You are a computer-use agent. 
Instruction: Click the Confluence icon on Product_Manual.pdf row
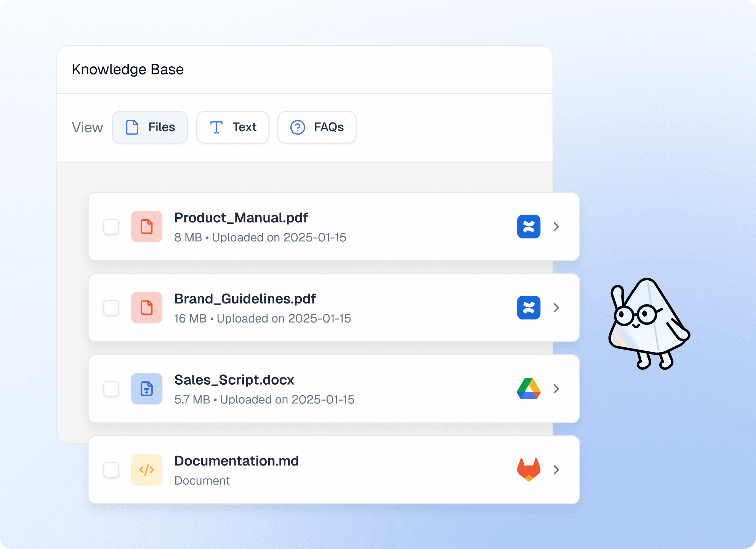pyautogui.click(x=529, y=226)
